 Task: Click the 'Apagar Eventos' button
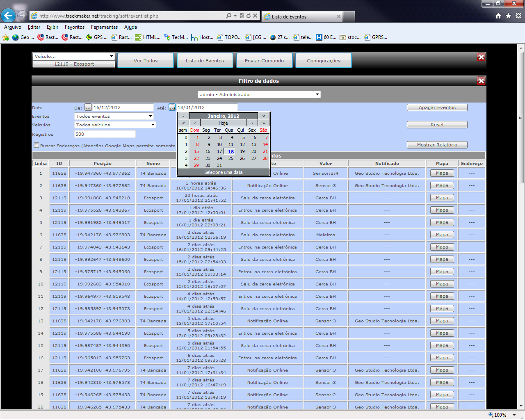(437, 107)
